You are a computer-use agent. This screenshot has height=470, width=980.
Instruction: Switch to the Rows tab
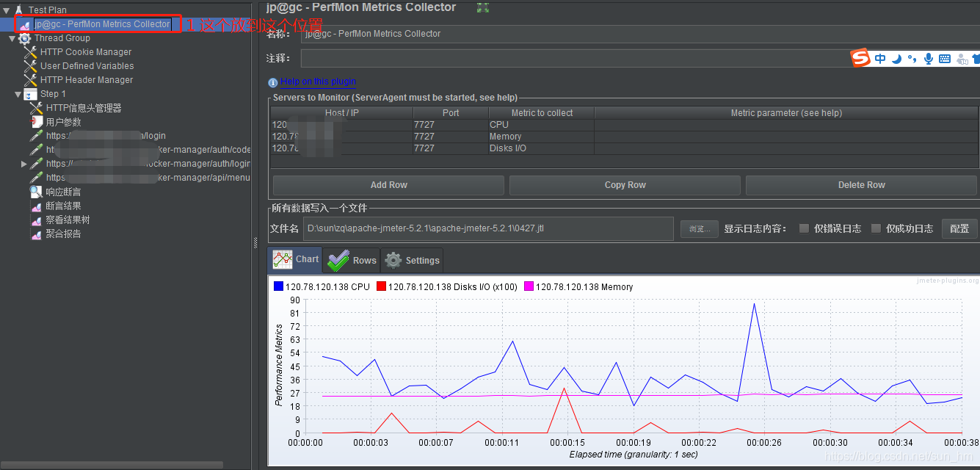click(x=352, y=260)
